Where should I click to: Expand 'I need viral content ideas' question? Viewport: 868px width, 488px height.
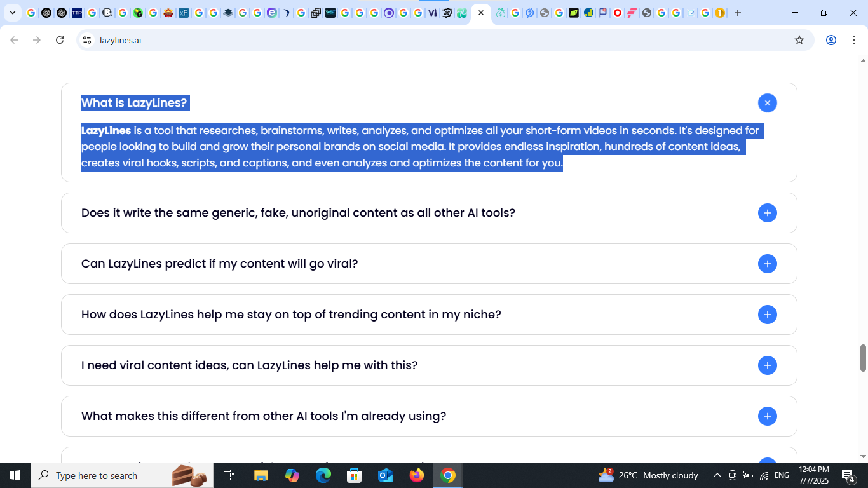click(767, 365)
